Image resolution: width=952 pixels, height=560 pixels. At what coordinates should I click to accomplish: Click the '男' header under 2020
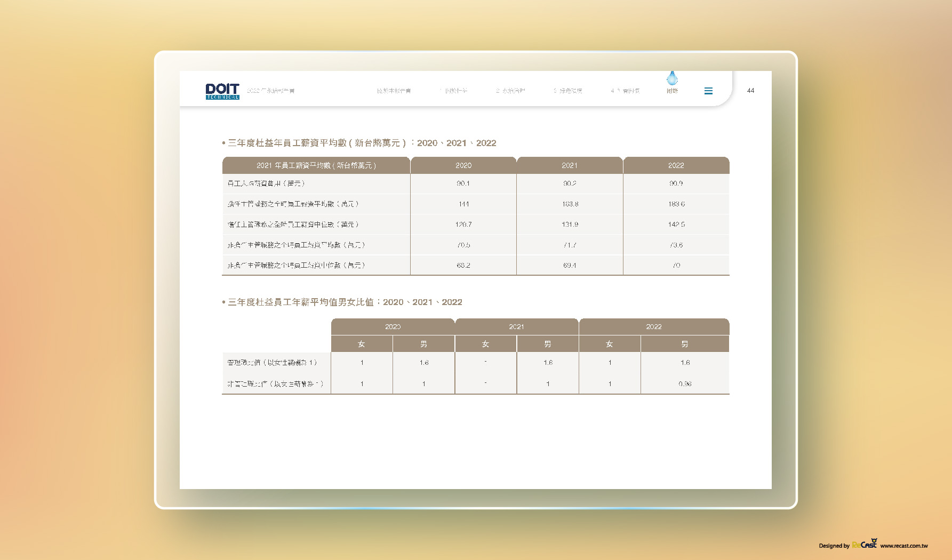(424, 344)
